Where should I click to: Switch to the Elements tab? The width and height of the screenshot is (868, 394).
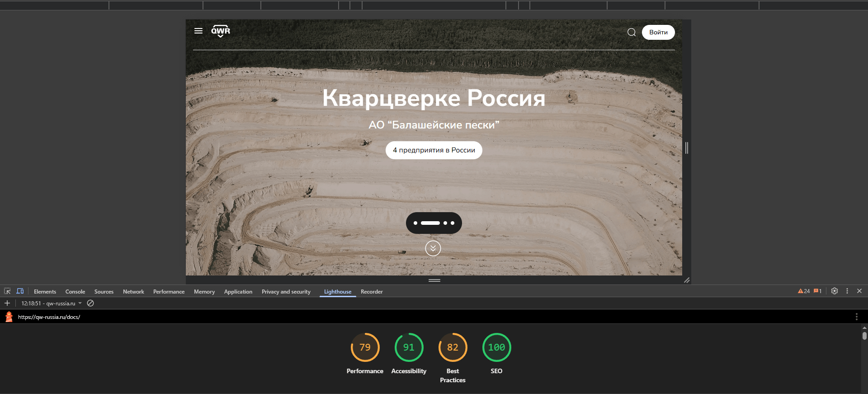(45, 292)
